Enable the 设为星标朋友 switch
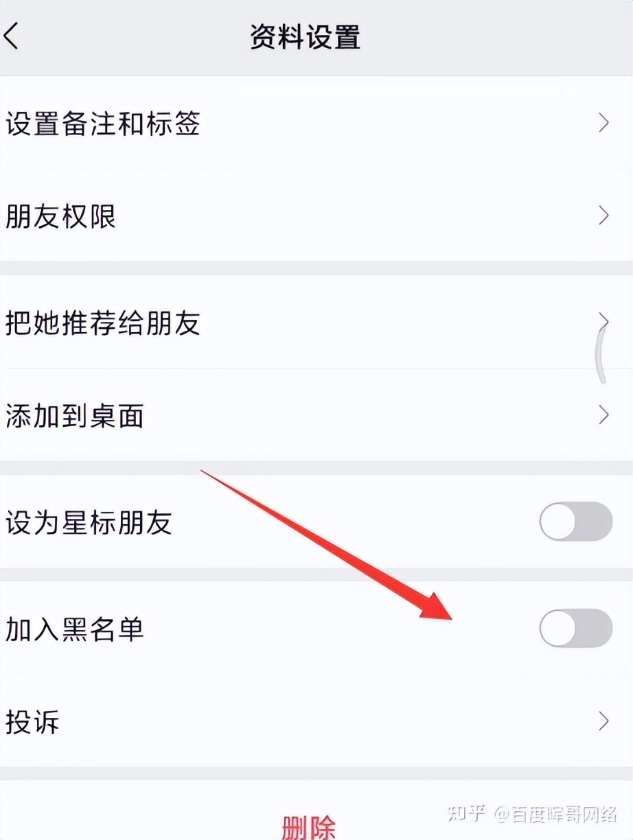 point(575,522)
